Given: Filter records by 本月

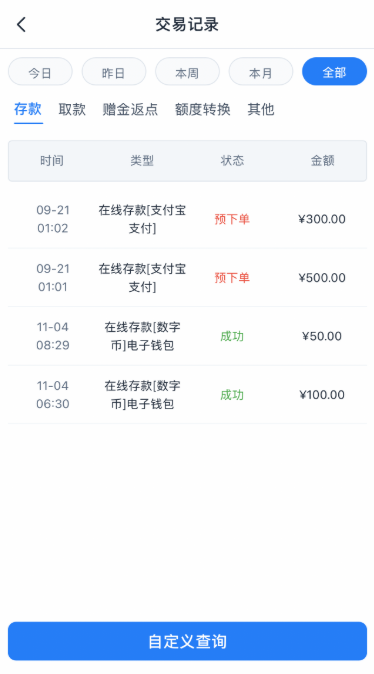Looking at the screenshot, I should 261,71.
